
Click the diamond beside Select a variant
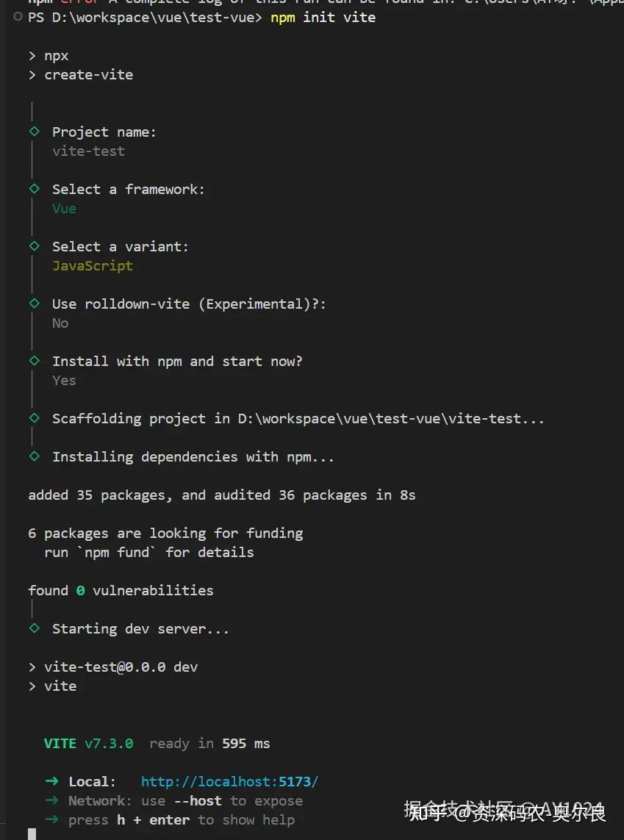[34, 246]
